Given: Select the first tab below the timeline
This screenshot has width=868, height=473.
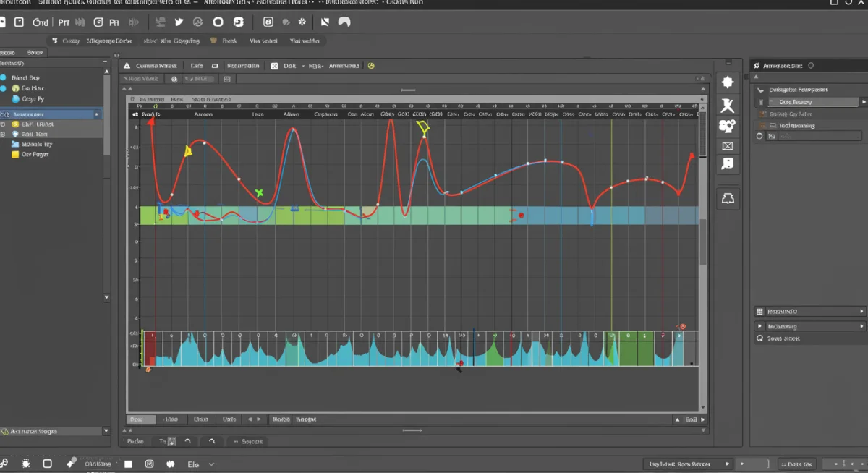Looking at the screenshot, I should click(140, 419).
